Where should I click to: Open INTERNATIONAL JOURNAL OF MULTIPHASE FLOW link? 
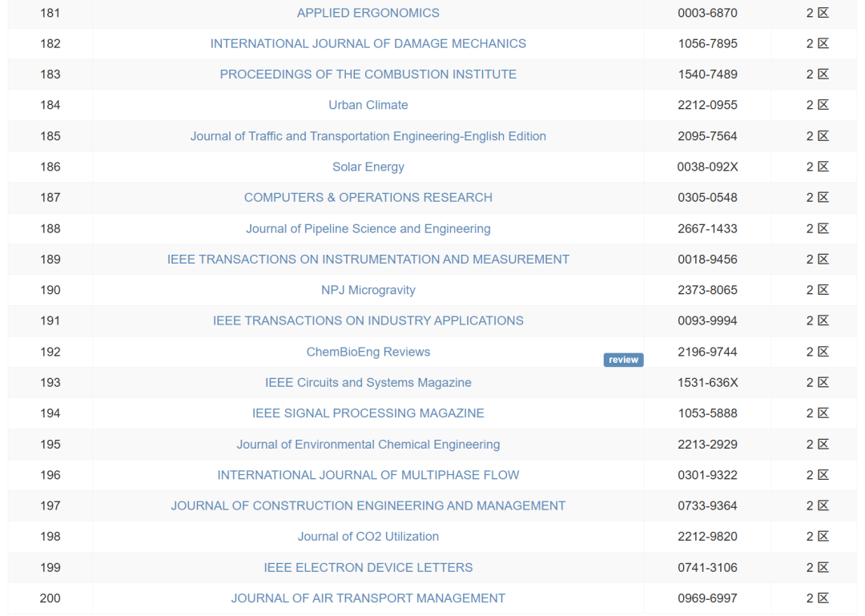point(368,475)
